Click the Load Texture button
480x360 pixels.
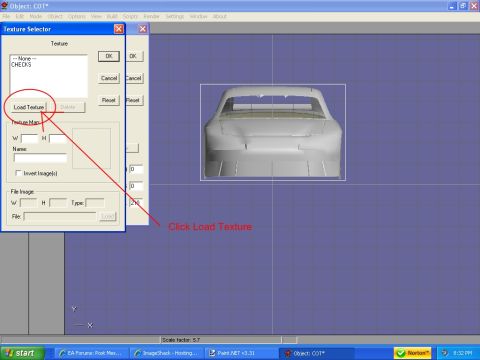tap(29, 107)
